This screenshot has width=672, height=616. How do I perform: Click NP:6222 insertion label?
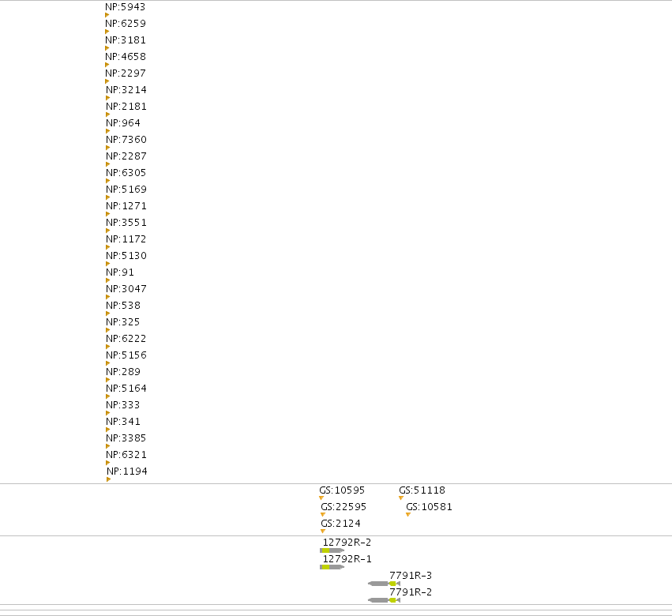126,339
